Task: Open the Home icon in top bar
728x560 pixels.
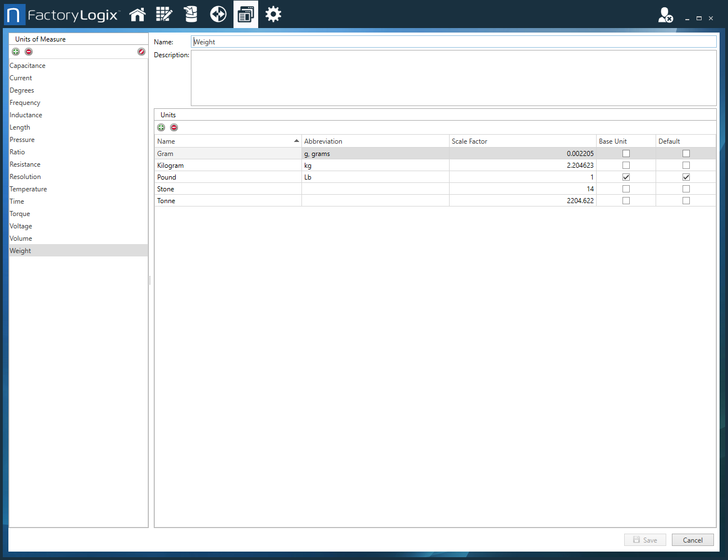Action: tap(138, 15)
